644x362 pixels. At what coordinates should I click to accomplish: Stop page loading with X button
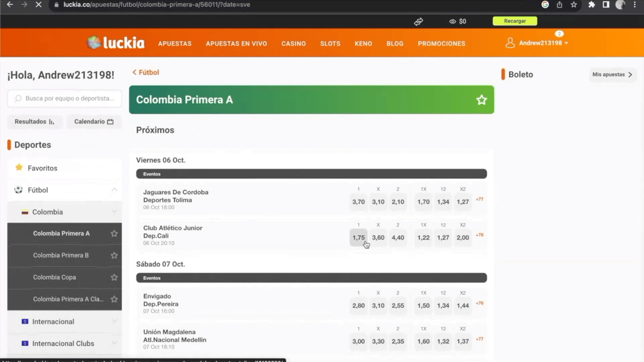tap(39, 5)
